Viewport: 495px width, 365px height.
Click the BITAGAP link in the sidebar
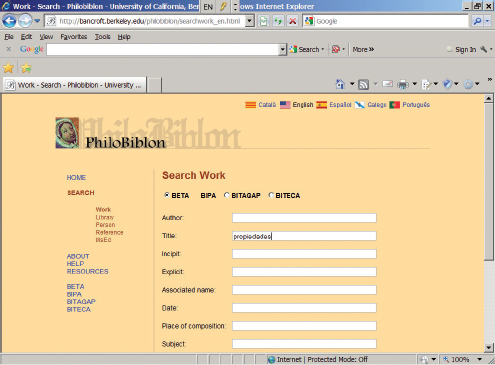(x=81, y=302)
